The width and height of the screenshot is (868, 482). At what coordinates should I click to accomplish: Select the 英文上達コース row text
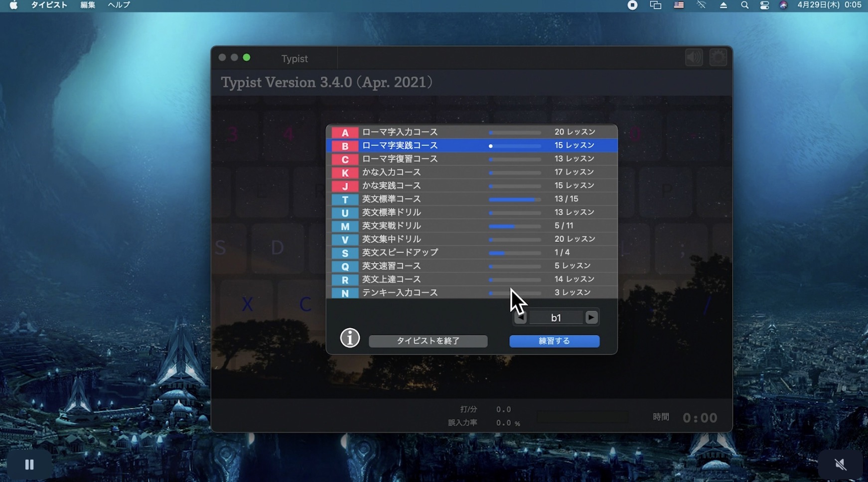click(x=391, y=280)
